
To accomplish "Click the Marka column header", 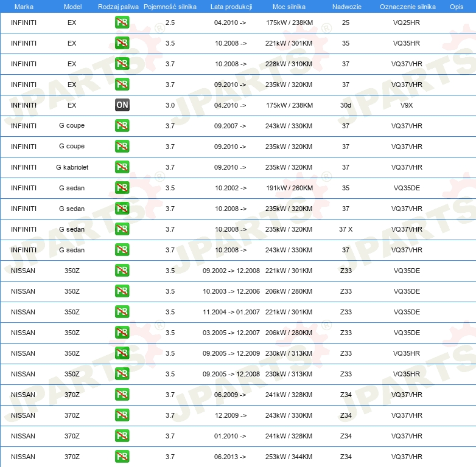I will coord(24,7).
